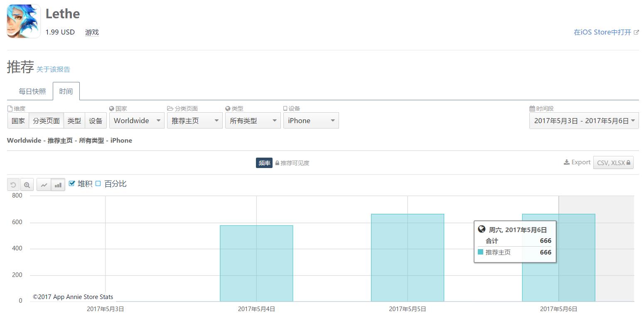The image size is (644, 319).
Task: Select the 时间 tab
Action: 66,91
